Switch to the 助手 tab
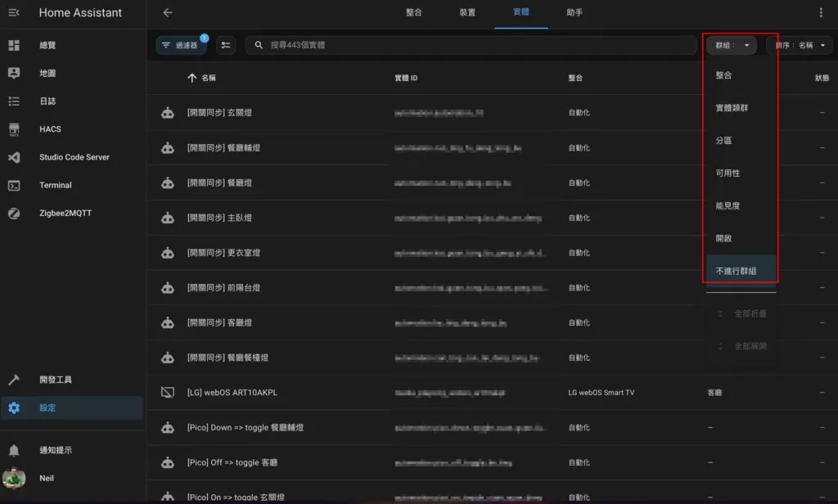The width and height of the screenshot is (838, 504). pyautogui.click(x=574, y=13)
